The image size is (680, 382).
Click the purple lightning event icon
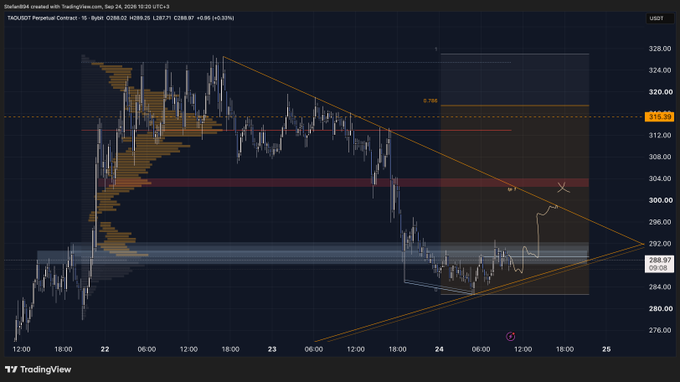(510, 336)
